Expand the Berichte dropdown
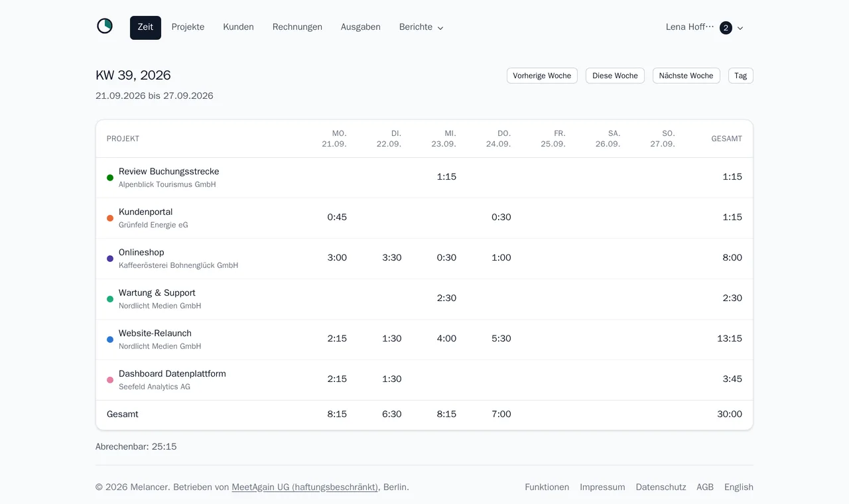The image size is (849, 504). point(421,27)
